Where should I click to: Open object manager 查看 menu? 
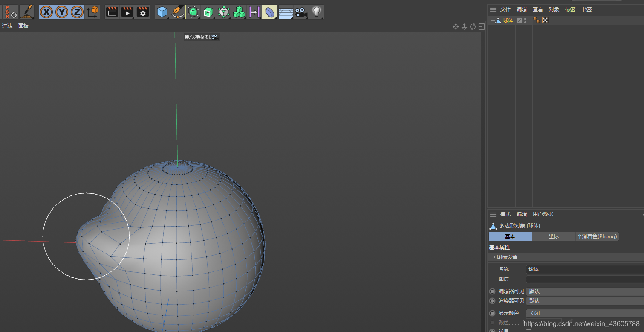click(538, 9)
